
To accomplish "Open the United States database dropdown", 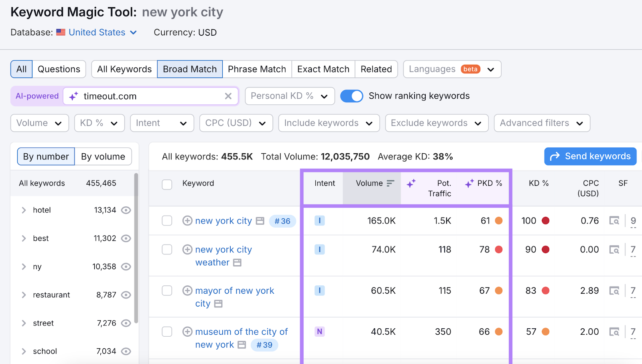I will (x=103, y=33).
